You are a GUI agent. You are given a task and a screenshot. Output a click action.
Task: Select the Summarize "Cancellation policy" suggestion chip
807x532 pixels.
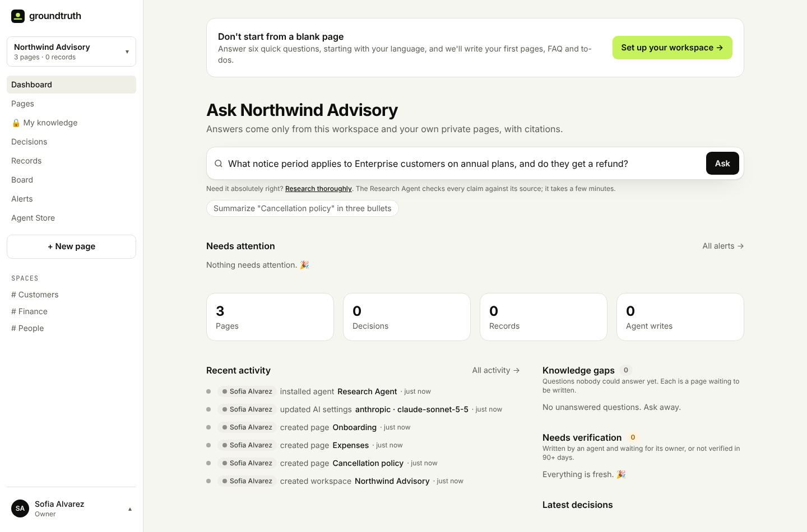pyautogui.click(x=303, y=208)
